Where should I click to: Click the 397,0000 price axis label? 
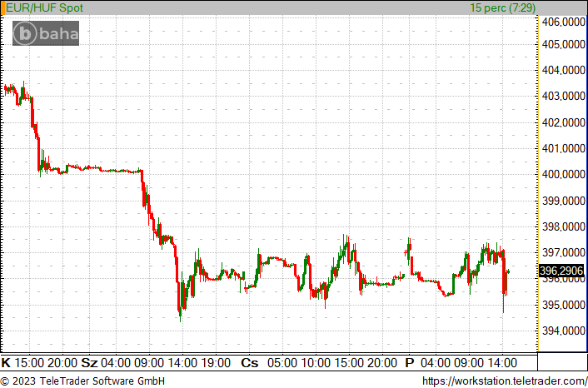click(x=564, y=252)
